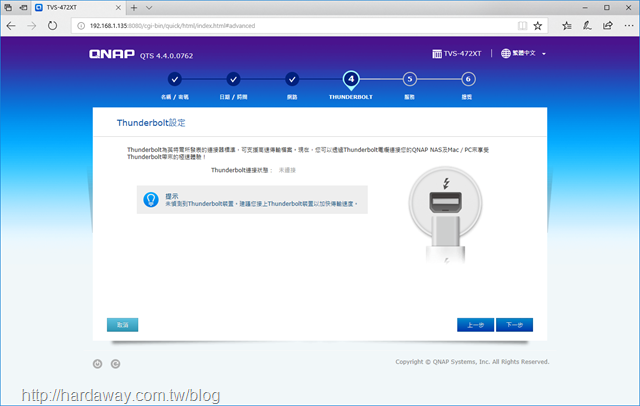Add page to favorites with star icon
The image size is (640, 406).
click(538, 26)
